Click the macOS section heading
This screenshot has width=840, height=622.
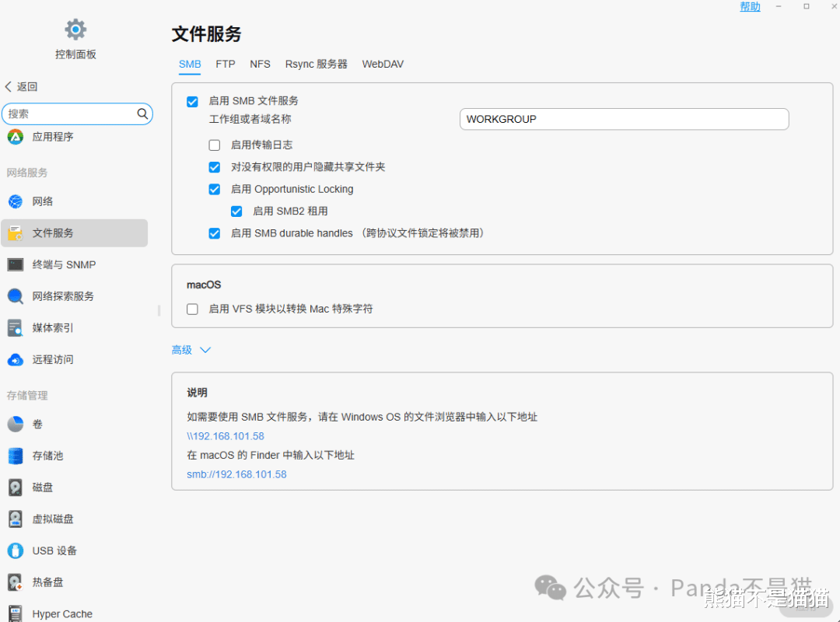point(204,285)
